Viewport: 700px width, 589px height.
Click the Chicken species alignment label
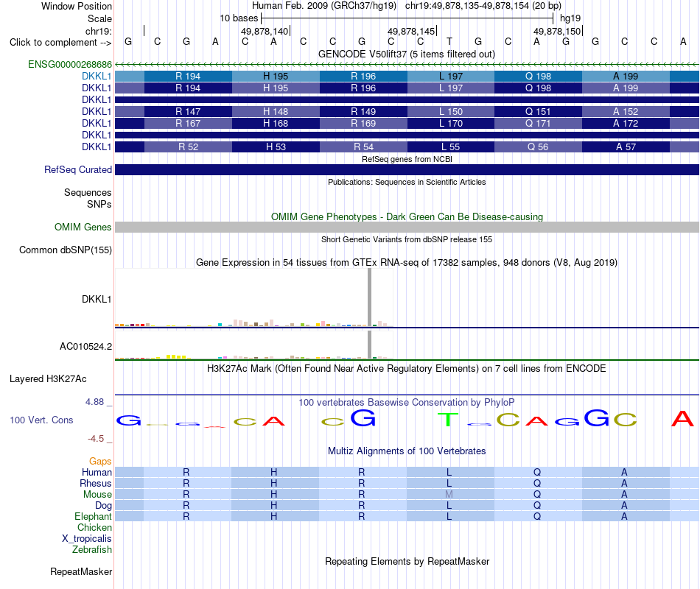[x=94, y=527]
